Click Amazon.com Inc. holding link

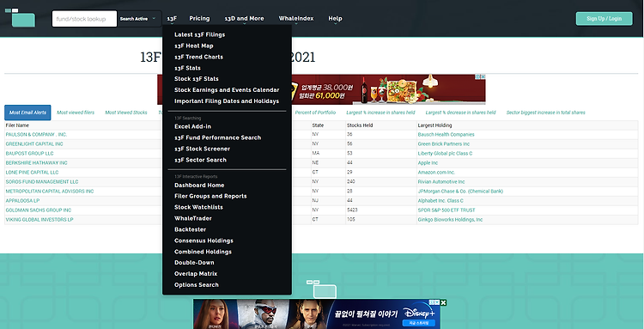pyautogui.click(x=436, y=172)
